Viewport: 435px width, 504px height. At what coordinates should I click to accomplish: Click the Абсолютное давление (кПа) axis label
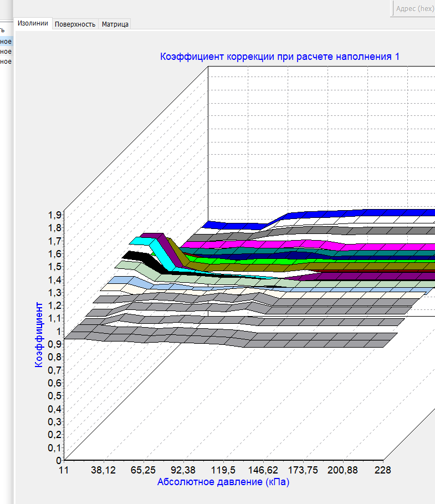pos(223,482)
